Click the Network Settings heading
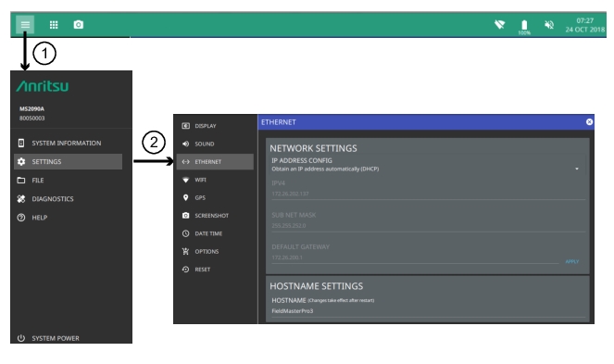This screenshot has width=614, height=364. (x=313, y=148)
